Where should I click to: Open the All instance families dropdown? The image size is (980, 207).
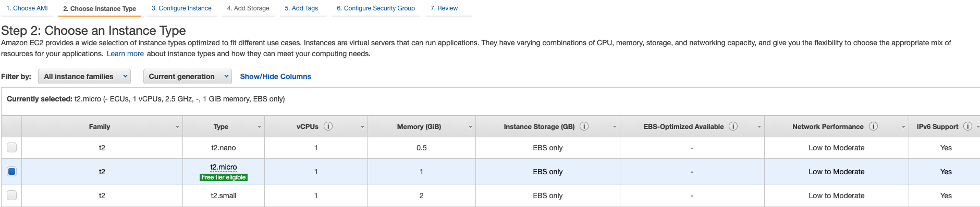(84, 76)
